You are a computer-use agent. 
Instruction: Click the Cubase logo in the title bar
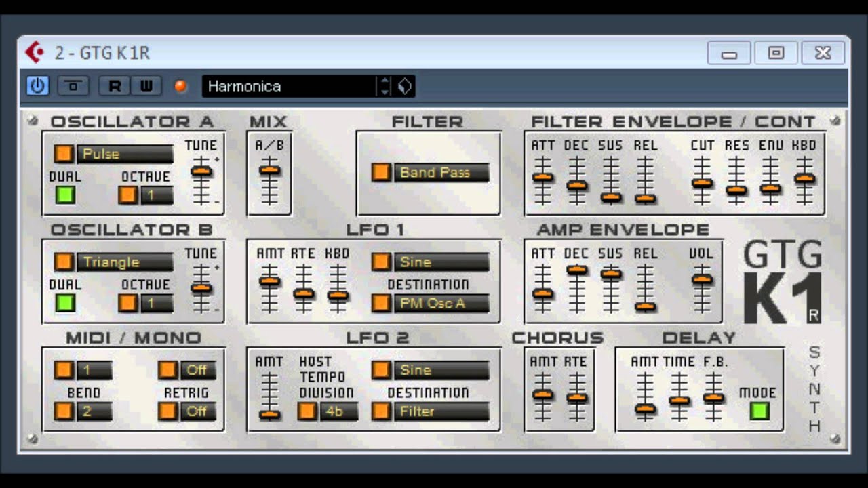[35, 52]
